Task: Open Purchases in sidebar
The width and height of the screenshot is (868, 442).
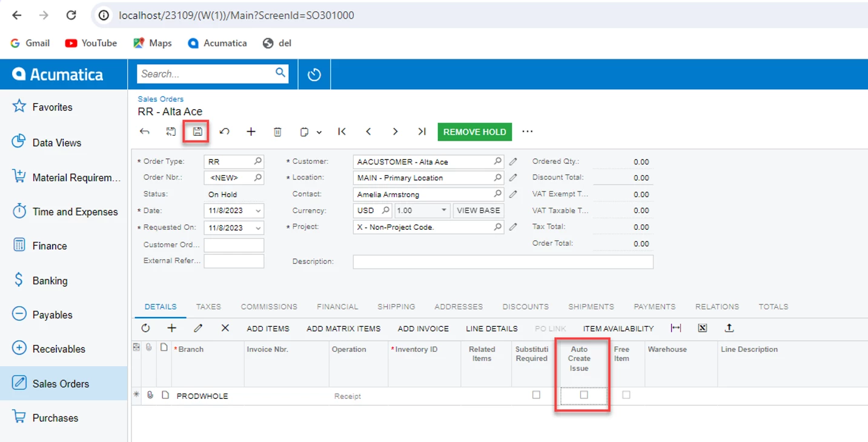Action: point(64,418)
